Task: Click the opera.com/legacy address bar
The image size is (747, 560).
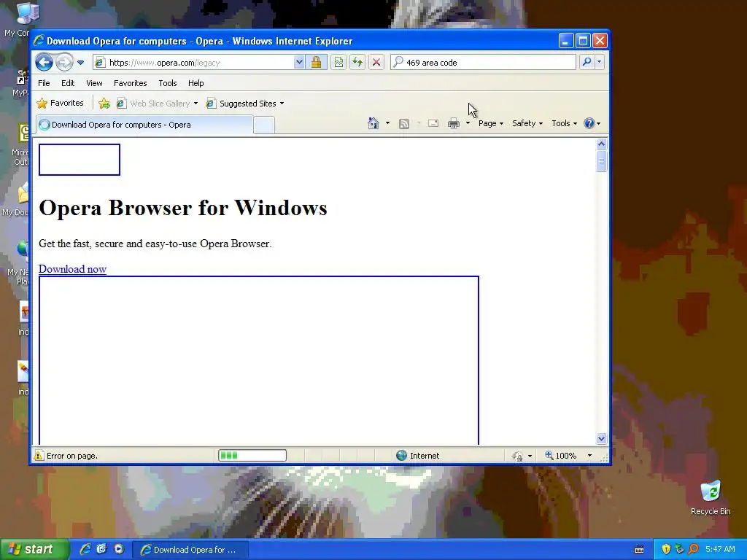Action: [x=193, y=63]
